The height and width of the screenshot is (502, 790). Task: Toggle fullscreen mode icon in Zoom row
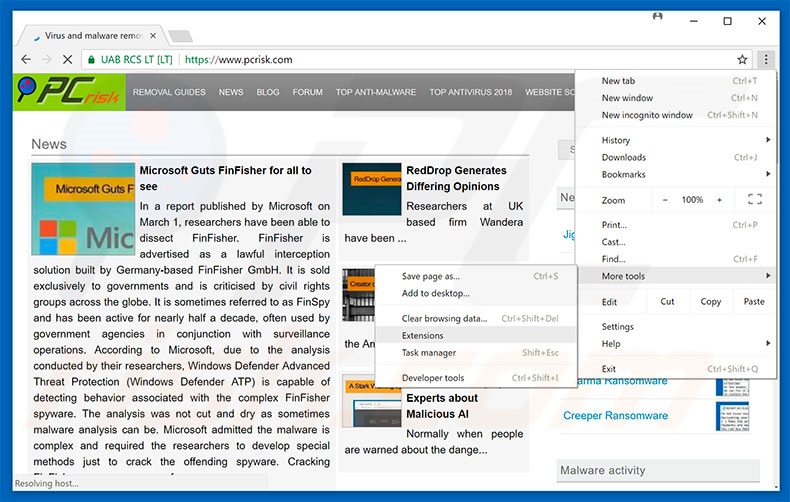point(755,200)
